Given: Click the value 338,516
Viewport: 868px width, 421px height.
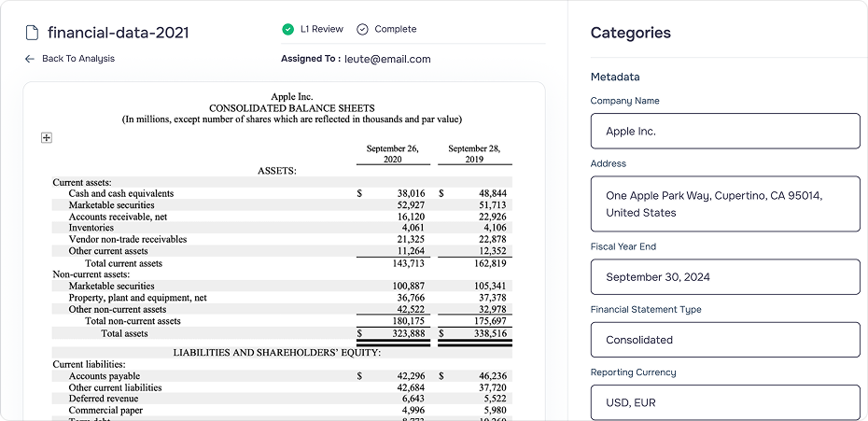Looking at the screenshot, I should click(x=490, y=333).
